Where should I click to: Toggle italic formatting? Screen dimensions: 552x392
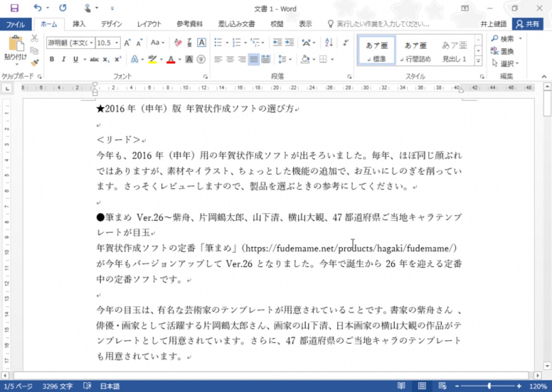point(63,59)
